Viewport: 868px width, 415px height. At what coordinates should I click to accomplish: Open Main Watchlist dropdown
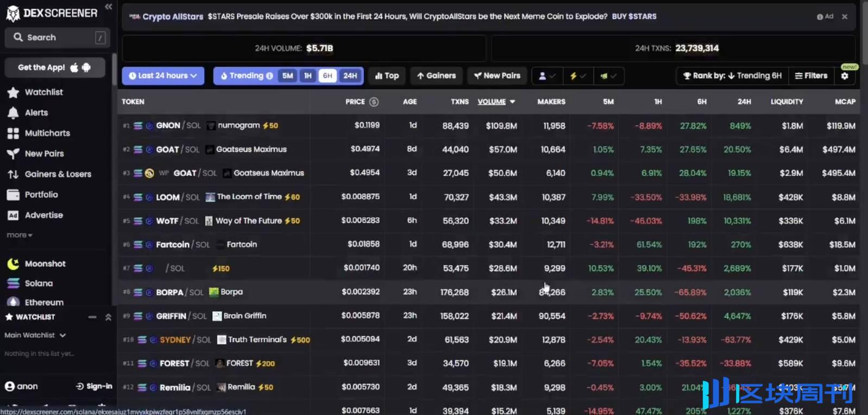(x=35, y=335)
